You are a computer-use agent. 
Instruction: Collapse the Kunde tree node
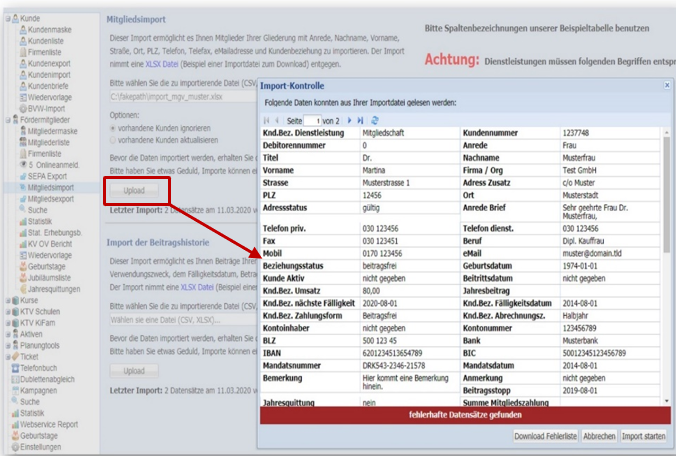[x=8, y=19]
